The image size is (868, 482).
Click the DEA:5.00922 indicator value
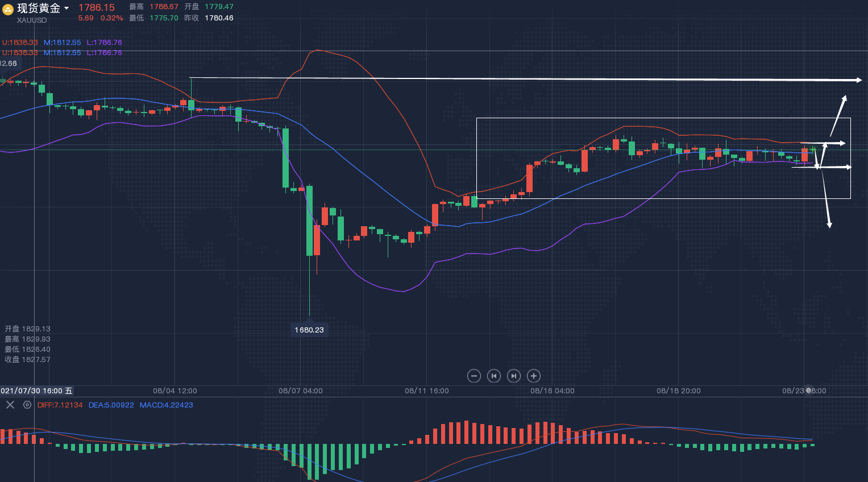coord(111,405)
